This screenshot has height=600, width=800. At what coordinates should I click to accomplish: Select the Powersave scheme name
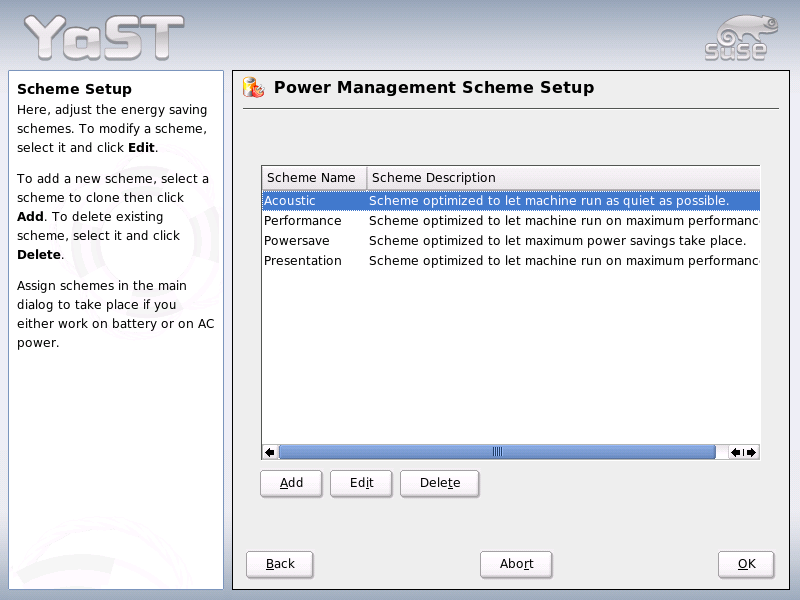tap(296, 240)
